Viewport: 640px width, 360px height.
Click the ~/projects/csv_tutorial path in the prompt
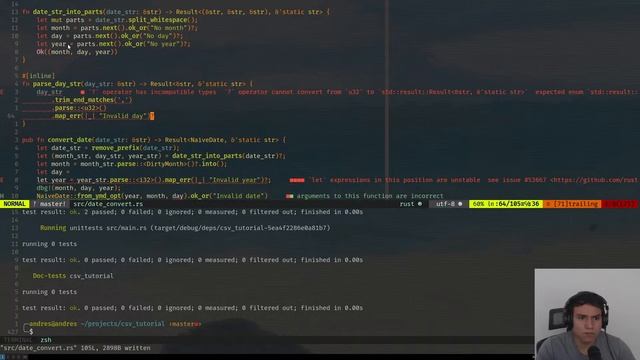tap(122, 324)
